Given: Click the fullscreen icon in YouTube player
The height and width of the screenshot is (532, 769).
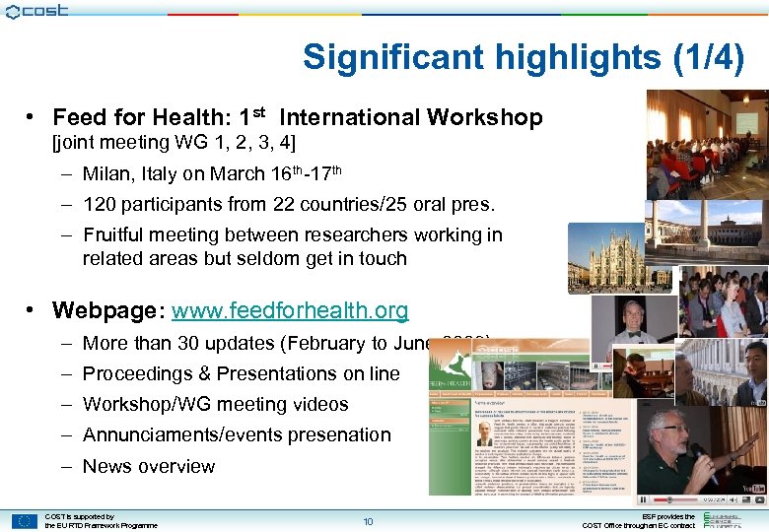Looking at the screenshot, I should click(759, 499).
